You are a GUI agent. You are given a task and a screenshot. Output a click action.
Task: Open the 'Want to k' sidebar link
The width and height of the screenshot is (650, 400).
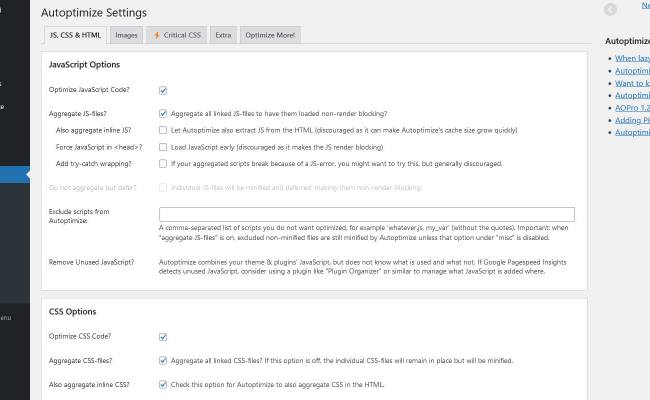coord(632,83)
